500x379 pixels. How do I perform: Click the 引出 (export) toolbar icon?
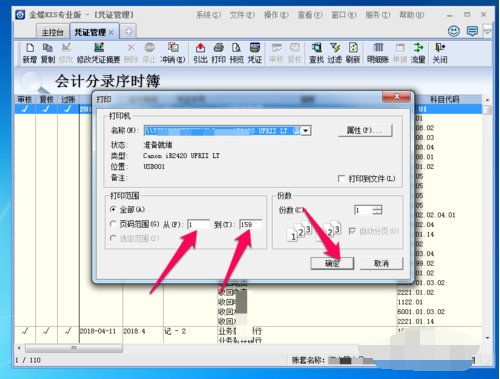[x=200, y=53]
